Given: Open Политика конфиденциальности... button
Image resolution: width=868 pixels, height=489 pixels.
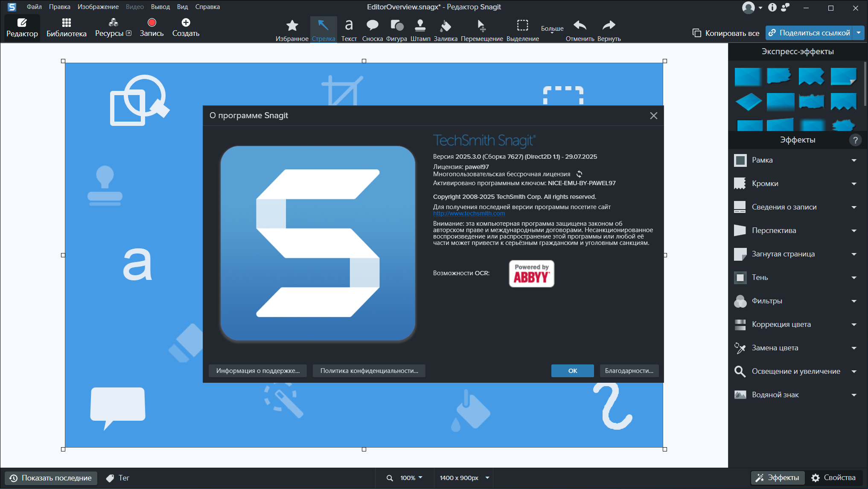Looking at the screenshot, I should pos(369,371).
